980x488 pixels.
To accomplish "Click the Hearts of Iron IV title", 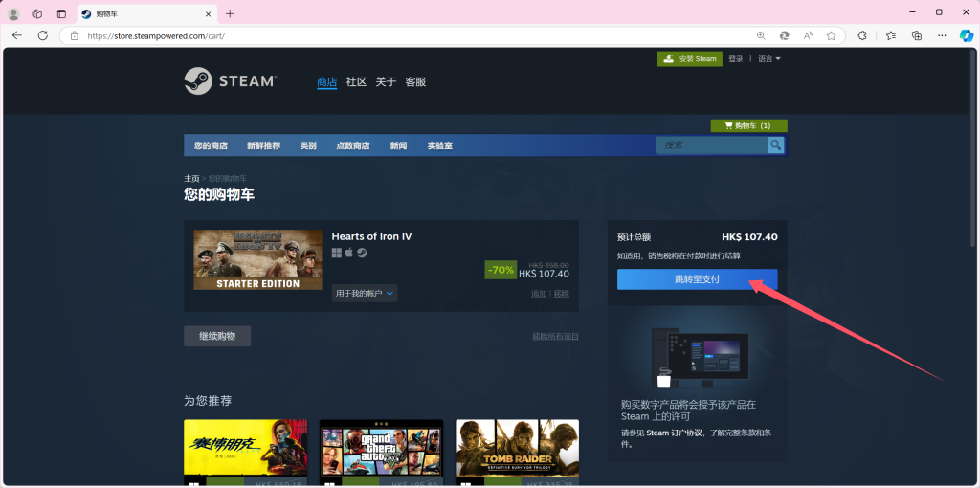I will click(372, 236).
